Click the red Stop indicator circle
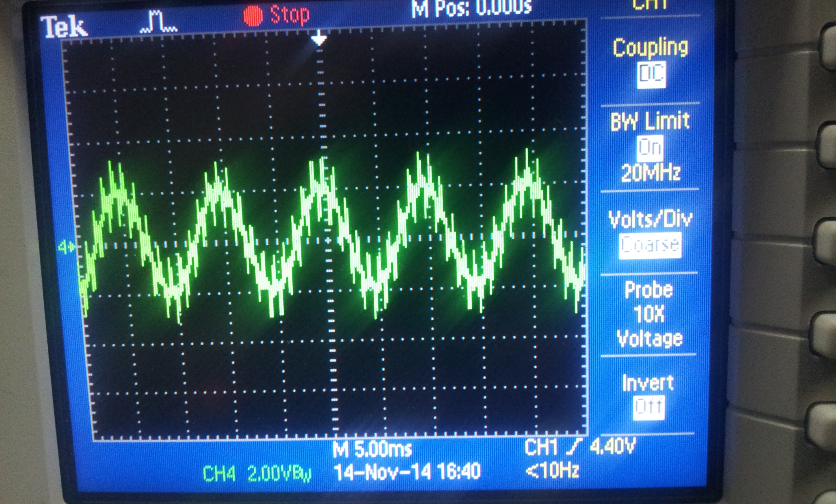Screen dimensions: 836x504 pyautogui.click(x=253, y=16)
